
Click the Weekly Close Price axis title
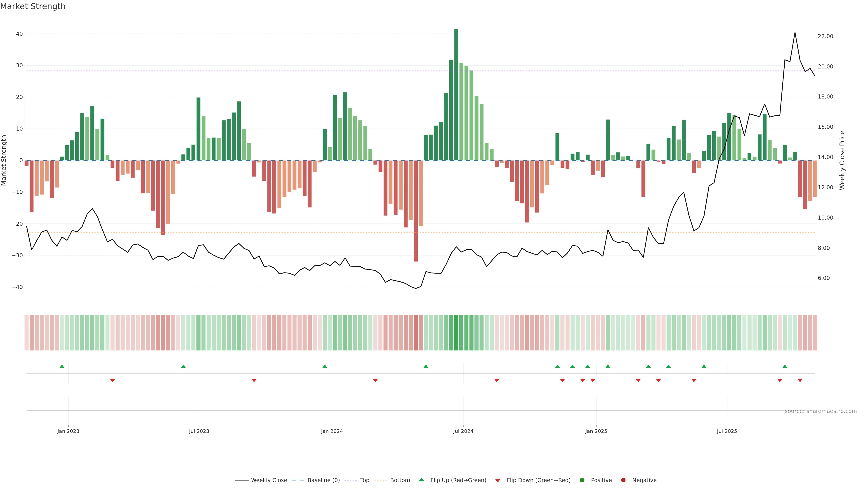click(x=842, y=160)
